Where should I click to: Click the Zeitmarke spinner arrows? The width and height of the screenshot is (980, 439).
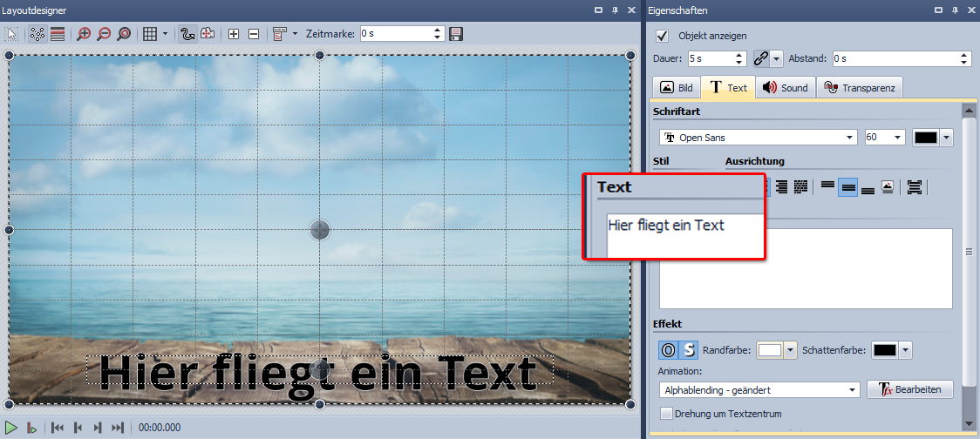point(439,34)
